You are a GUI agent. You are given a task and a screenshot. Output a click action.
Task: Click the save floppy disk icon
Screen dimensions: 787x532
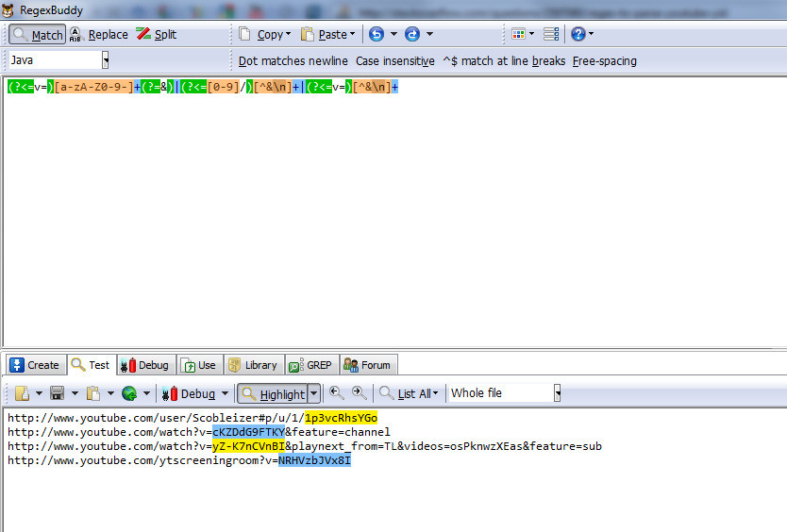point(58,393)
